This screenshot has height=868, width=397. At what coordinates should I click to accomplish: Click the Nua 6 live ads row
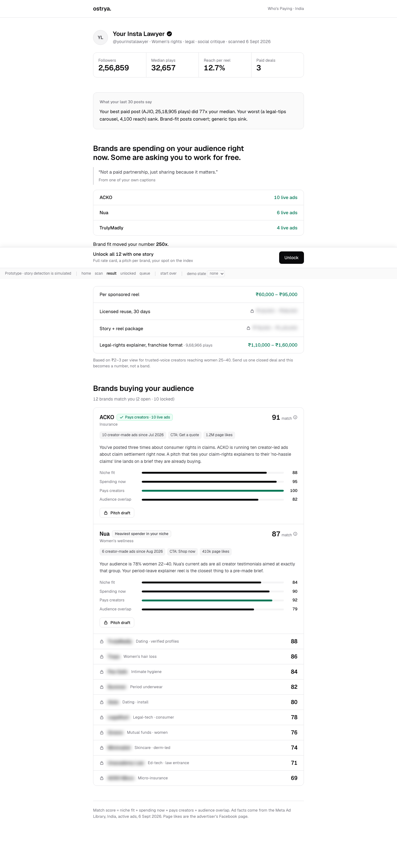[198, 213]
